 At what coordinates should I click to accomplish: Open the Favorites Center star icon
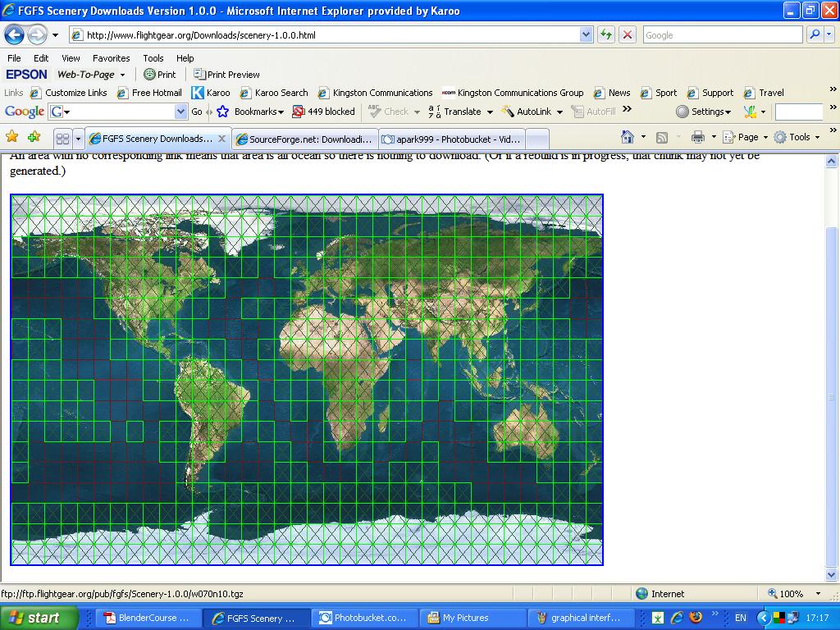tap(11, 137)
